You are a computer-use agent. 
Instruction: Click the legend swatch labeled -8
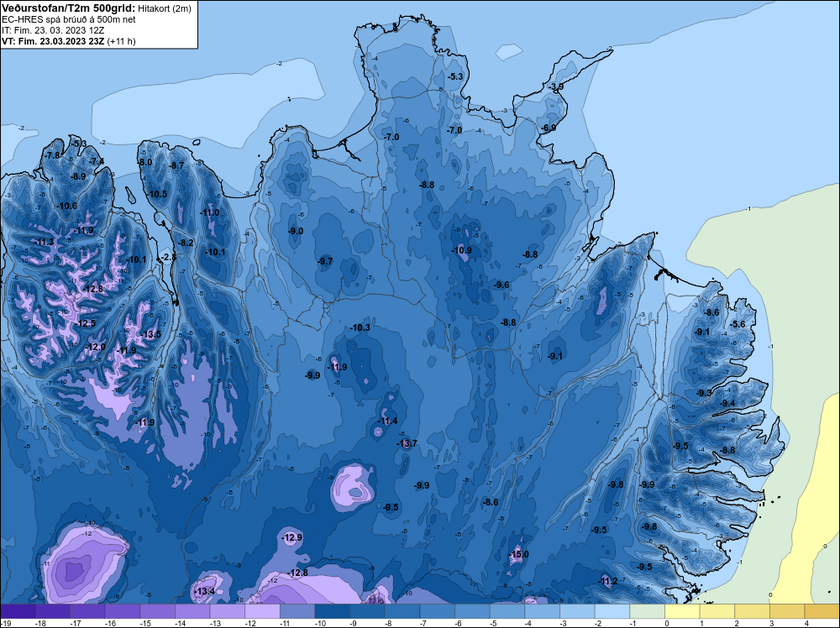[x=402, y=611]
